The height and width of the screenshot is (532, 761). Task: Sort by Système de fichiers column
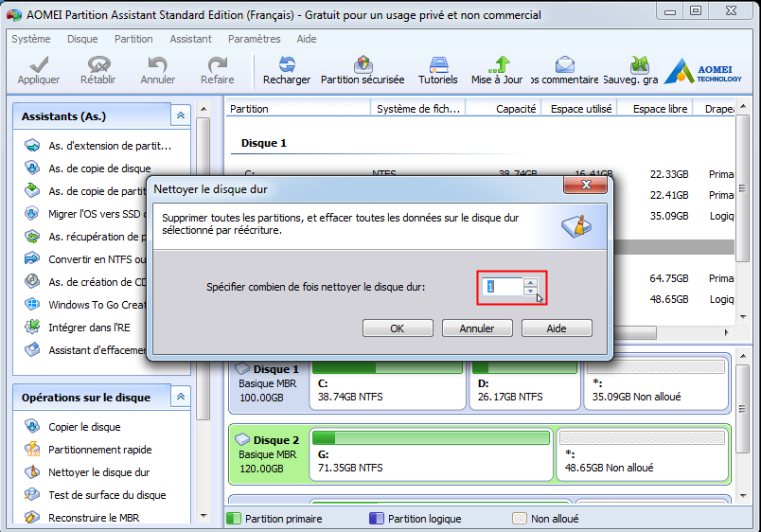417,109
